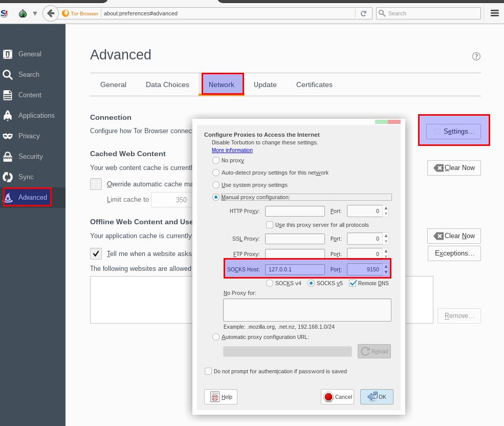Image resolution: width=504 pixels, height=426 pixels.
Task: Increase the FTP Proxy port with up arrow
Action: (x=386, y=251)
